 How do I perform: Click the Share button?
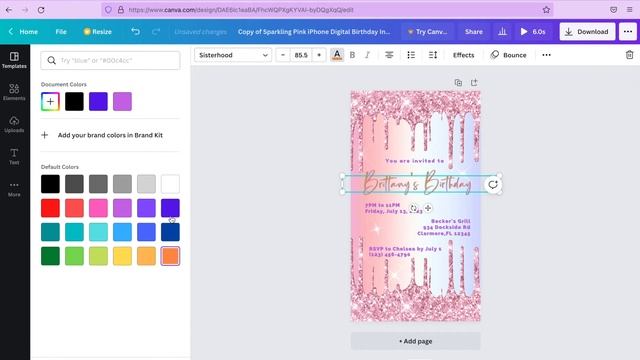(x=473, y=31)
